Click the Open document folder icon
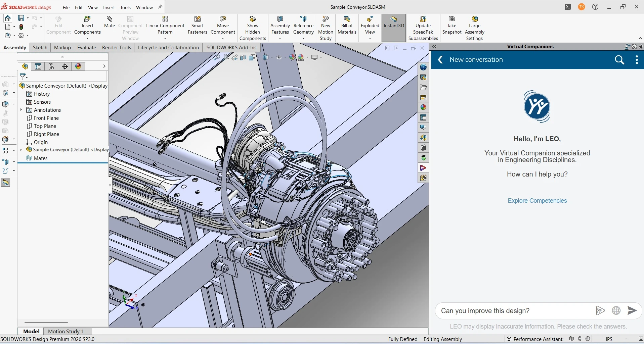The image size is (644, 344). 7,35
